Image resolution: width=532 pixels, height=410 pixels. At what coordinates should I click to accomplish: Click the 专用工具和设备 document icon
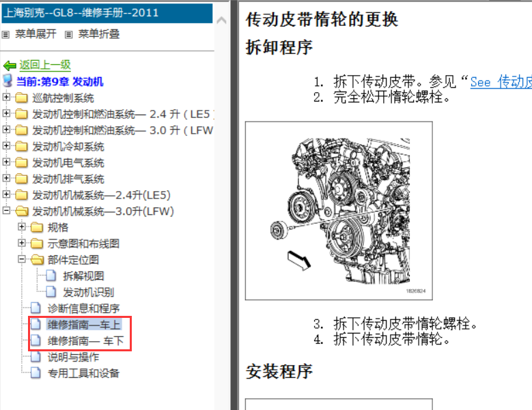tap(36, 372)
